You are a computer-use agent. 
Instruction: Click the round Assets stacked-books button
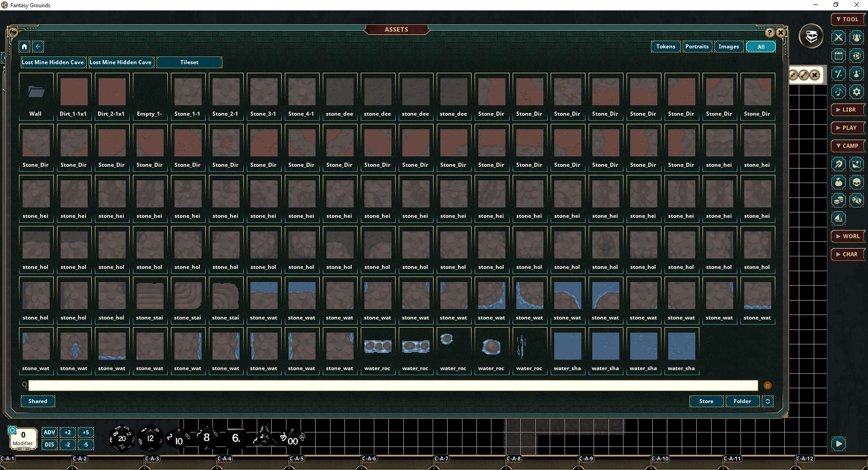click(811, 36)
